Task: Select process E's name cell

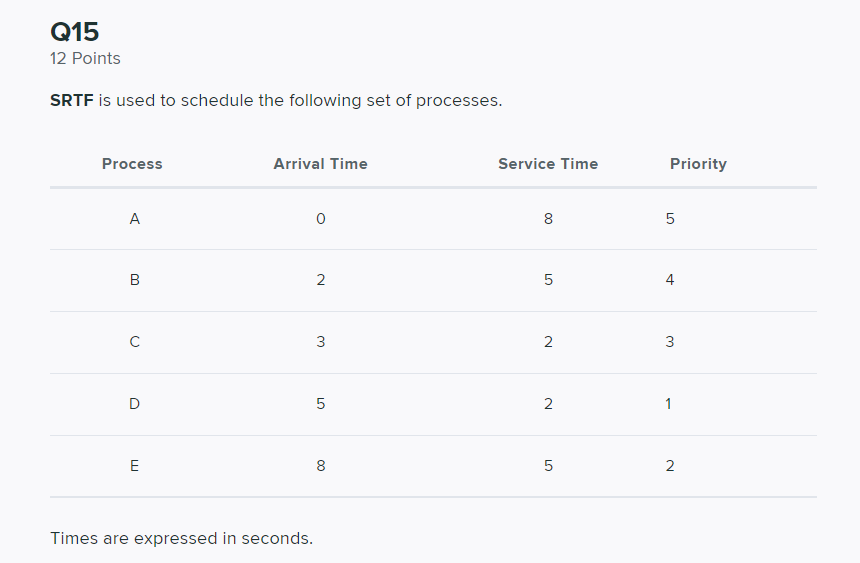Action: click(x=134, y=466)
